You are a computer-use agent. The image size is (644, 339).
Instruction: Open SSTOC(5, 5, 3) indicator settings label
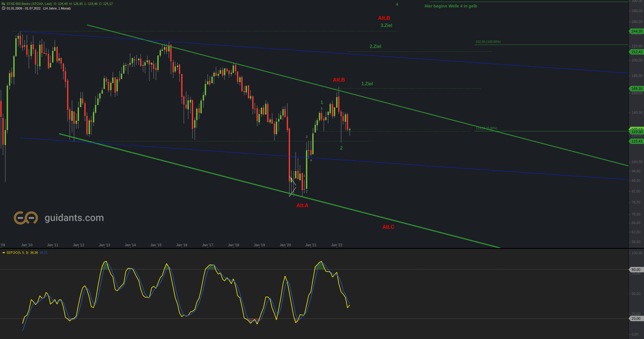click(x=17, y=253)
